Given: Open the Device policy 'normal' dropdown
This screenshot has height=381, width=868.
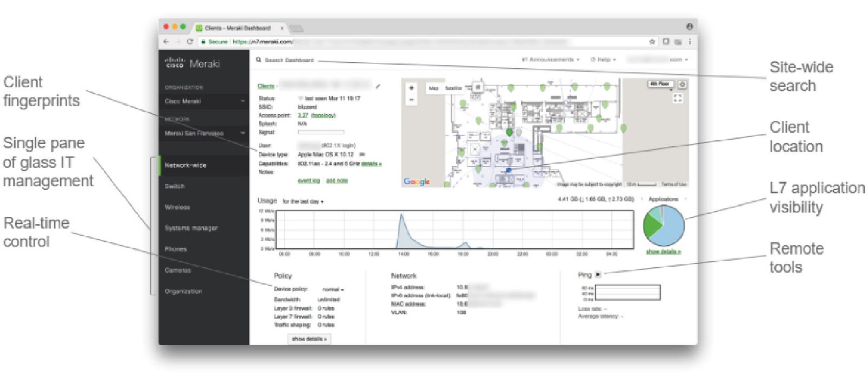Looking at the screenshot, I should [x=333, y=289].
